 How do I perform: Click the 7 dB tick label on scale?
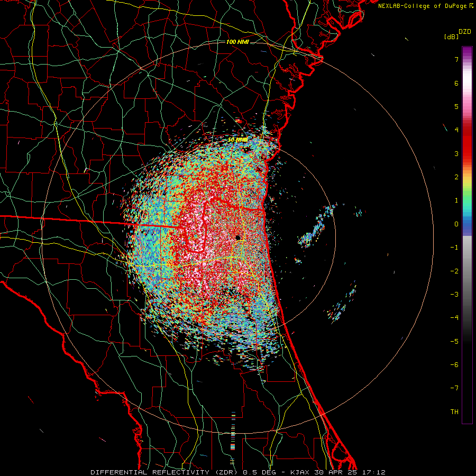(x=456, y=59)
